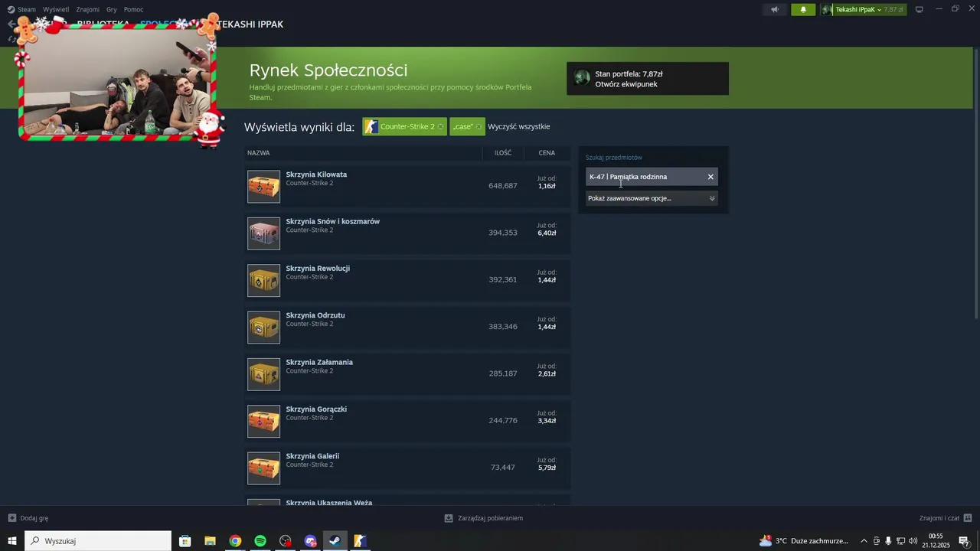The image size is (980, 551).
Task: Show hidden system tray icons
Action: pyautogui.click(x=864, y=541)
